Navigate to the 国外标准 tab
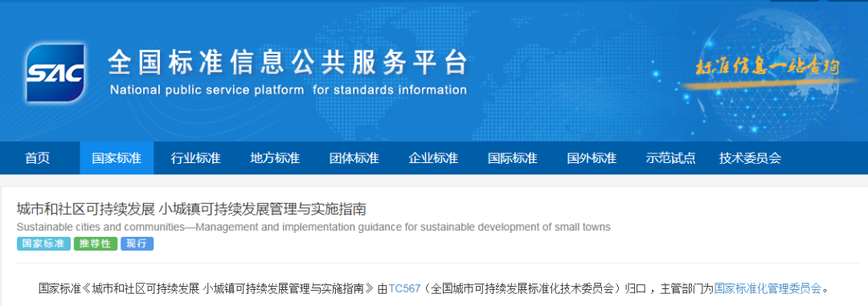This screenshot has height=306, width=868. (x=592, y=157)
